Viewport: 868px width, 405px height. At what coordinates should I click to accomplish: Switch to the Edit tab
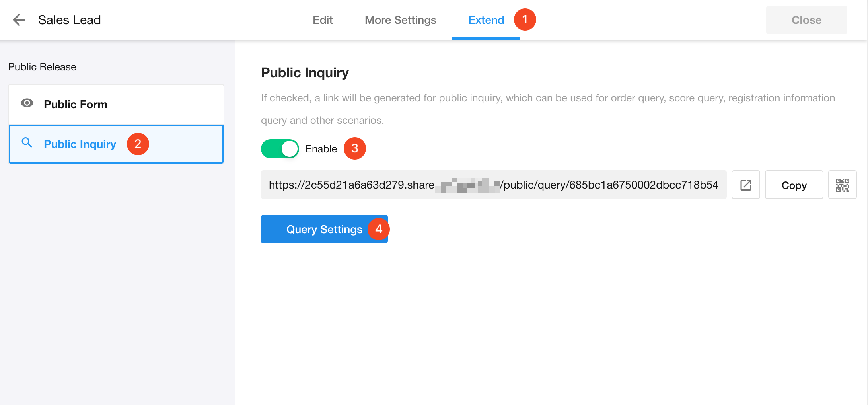point(322,20)
